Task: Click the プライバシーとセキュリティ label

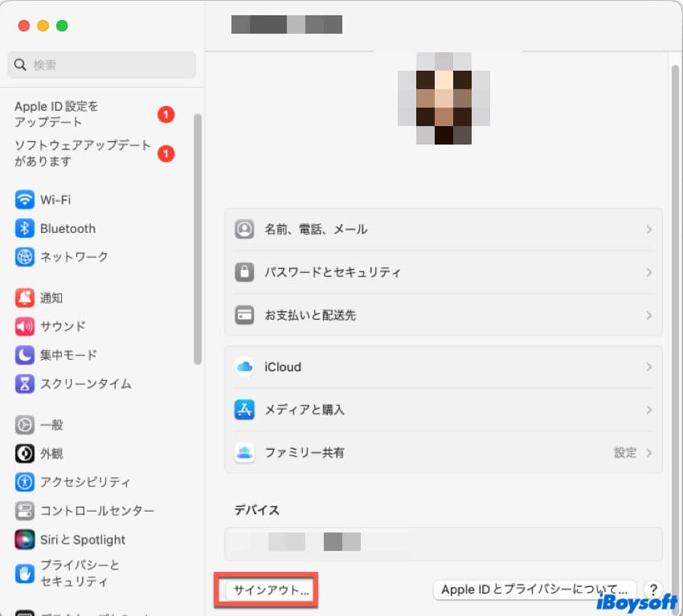Action: pos(80,573)
